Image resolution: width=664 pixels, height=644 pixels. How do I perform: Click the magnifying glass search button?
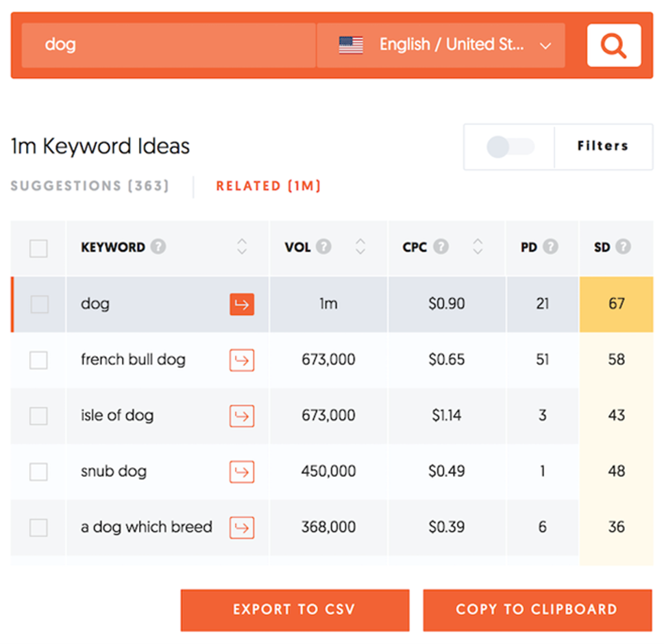613,45
